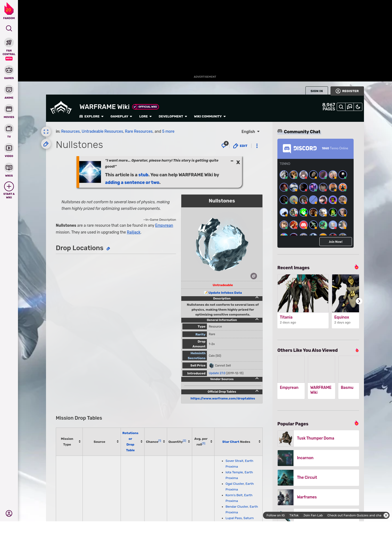Open the Anime sidebar icon
The width and height of the screenshot is (392, 545).
[9, 90]
